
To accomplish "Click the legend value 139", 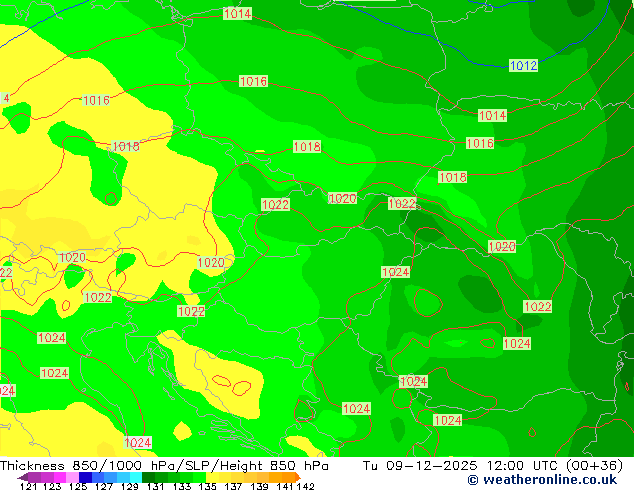I will point(259,486).
